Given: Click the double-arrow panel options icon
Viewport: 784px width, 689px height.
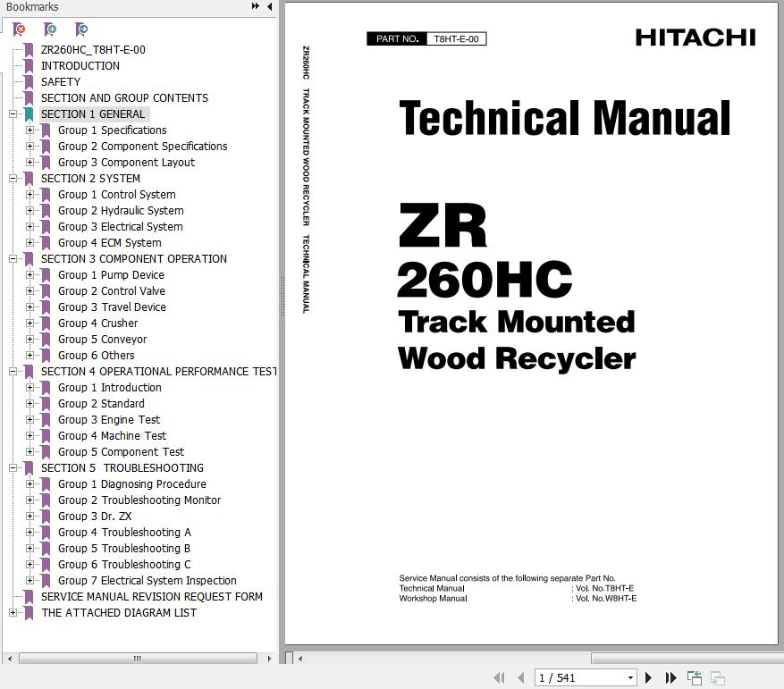Looking at the screenshot, I should (256, 6).
